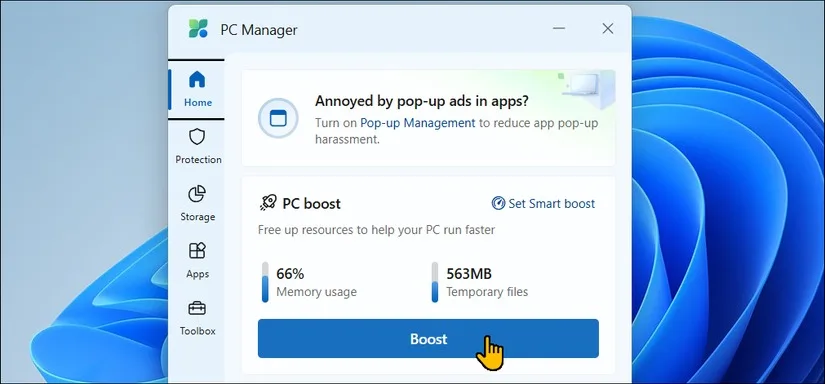
Task: Click the Smart boost gauge icon
Action: point(498,203)
